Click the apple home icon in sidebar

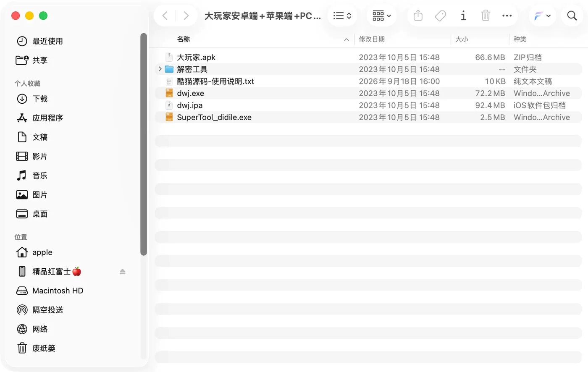(x=22, y=252)
